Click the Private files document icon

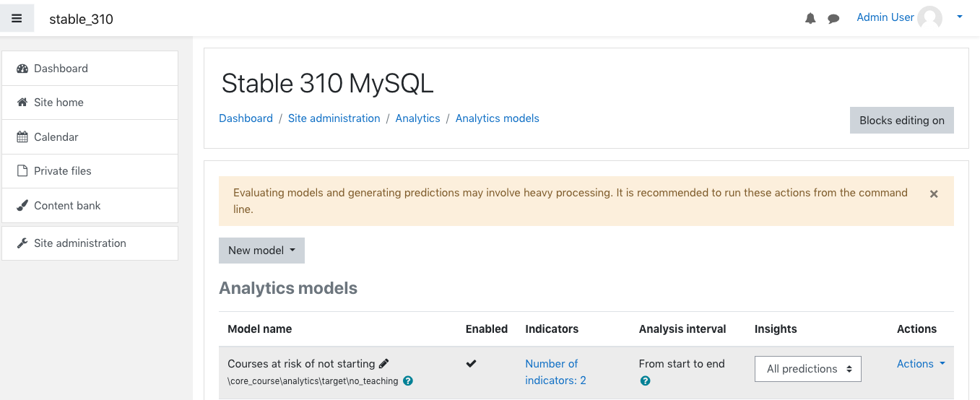[22, 171]
